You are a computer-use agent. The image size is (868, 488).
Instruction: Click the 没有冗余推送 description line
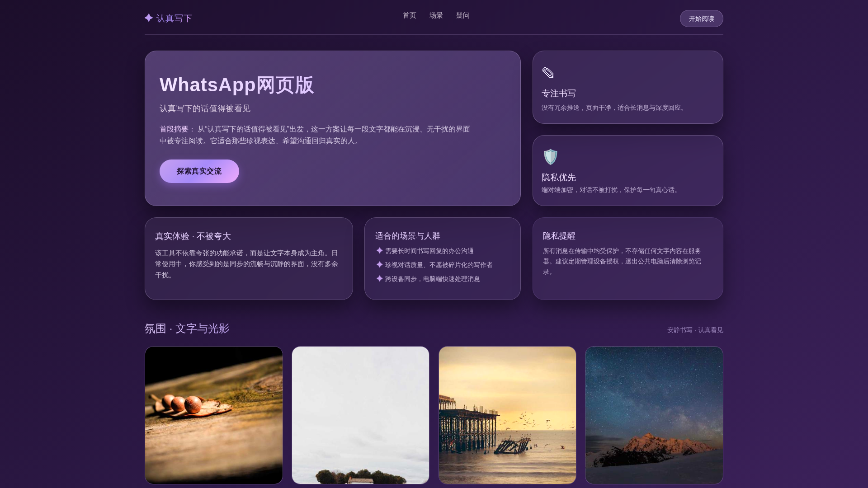614,108
